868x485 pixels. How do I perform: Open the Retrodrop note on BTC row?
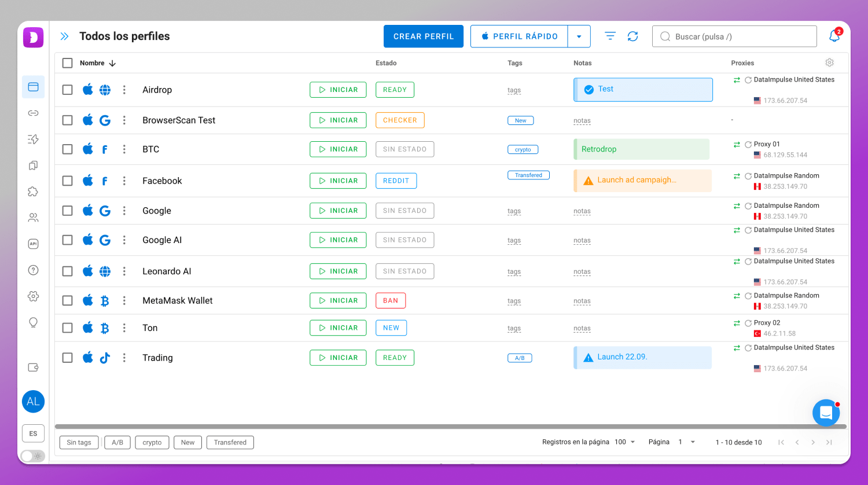641,149
